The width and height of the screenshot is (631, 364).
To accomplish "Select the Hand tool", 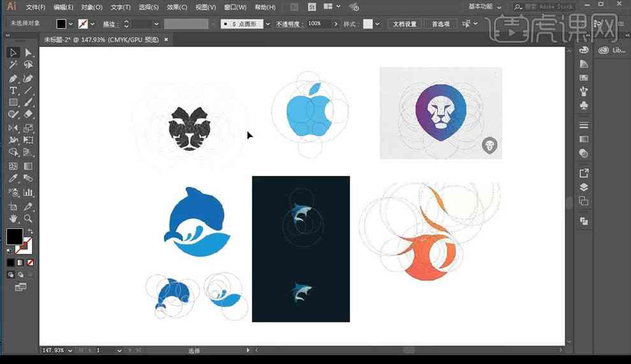I will pos(13,219).
